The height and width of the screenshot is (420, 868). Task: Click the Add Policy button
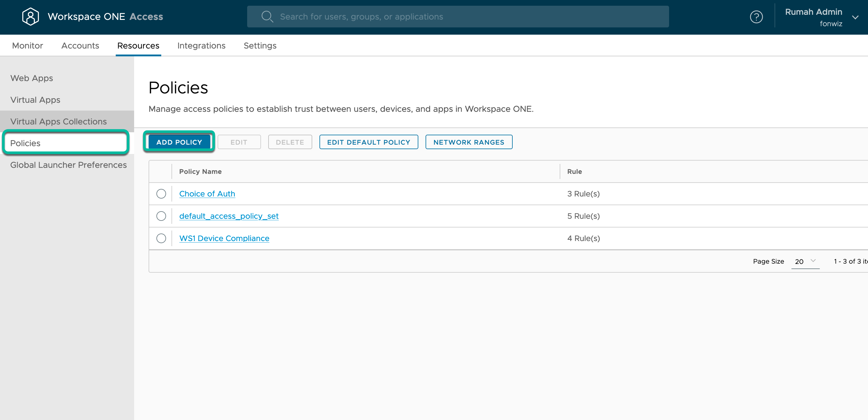(179, 142)
